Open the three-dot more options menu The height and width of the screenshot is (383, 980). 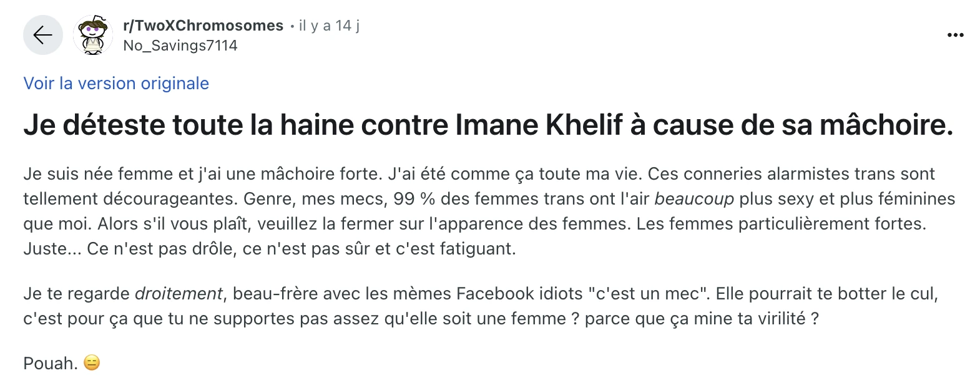(955, 35)
